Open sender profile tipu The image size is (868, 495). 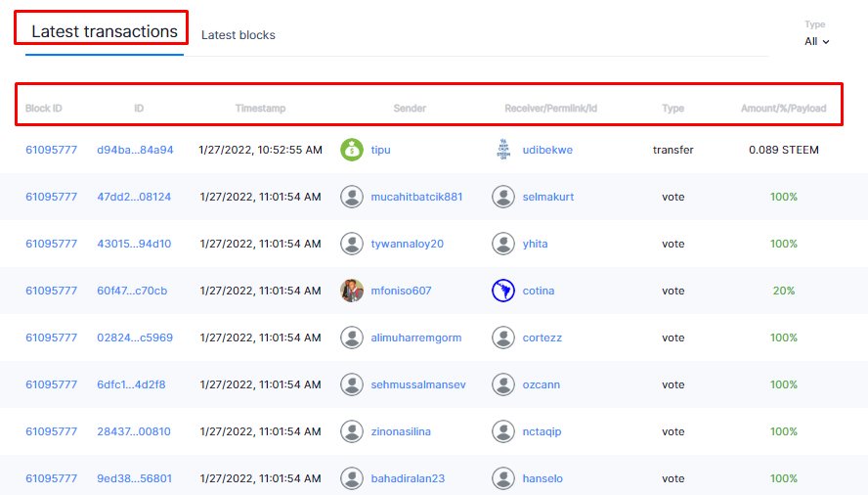coord(380,150)
